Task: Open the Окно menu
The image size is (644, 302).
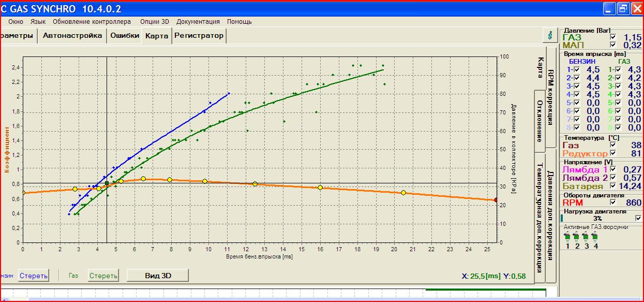Action: pos(16,22)
